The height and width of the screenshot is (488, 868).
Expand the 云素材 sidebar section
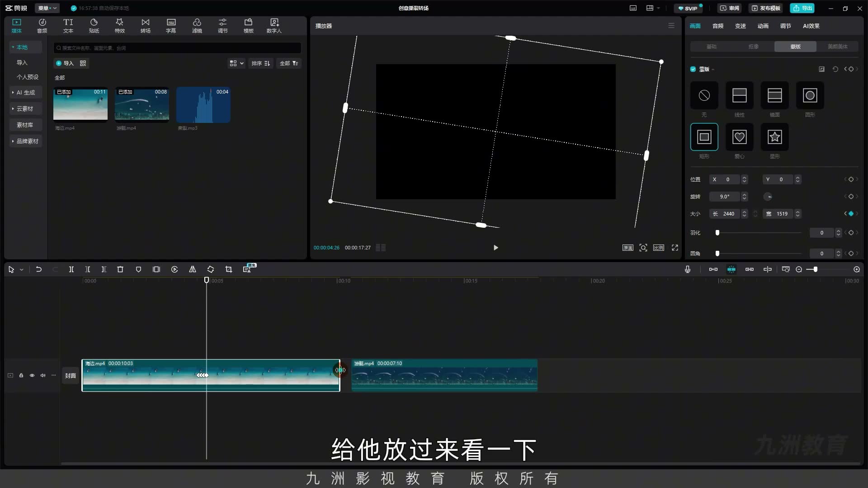tap(26, 108)
